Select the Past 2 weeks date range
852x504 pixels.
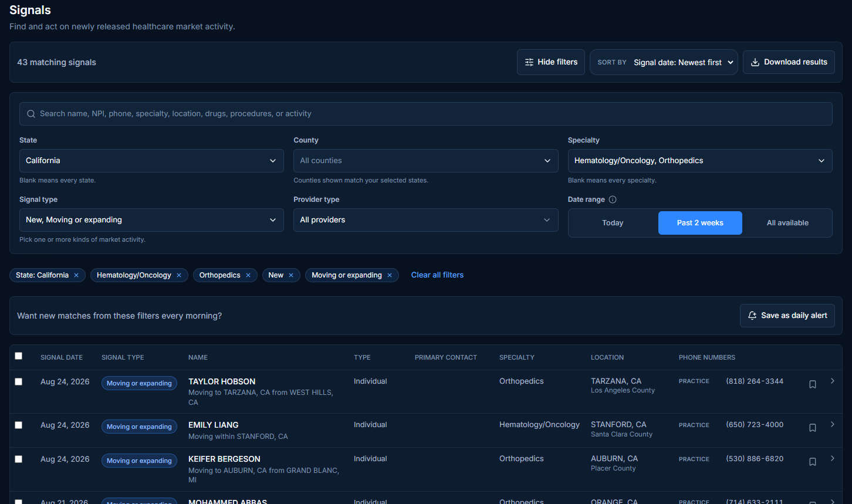[700, 223]
